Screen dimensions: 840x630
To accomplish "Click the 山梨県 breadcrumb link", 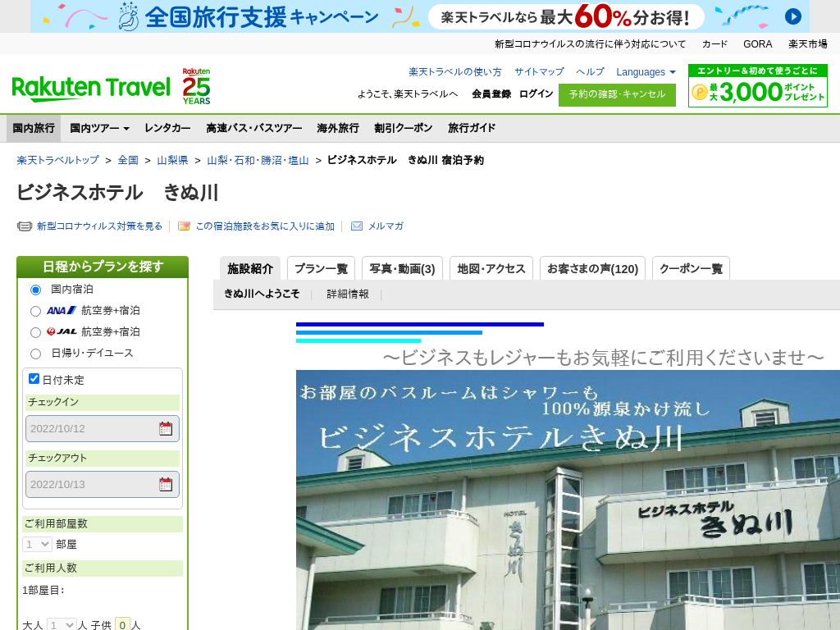I will pyautogui.click(x=172, y=160).
